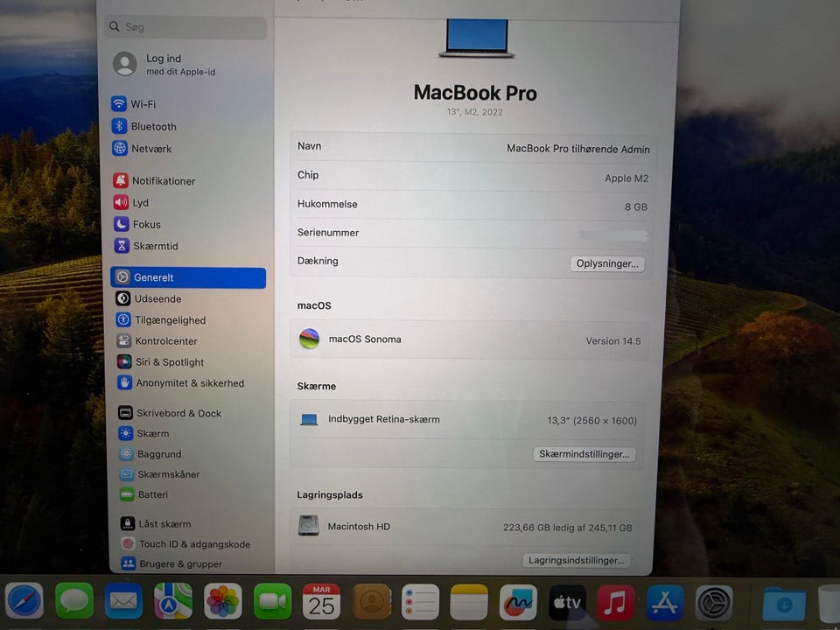Launch App Store from the Dock
840x630 pixels.
pos(665,603)
